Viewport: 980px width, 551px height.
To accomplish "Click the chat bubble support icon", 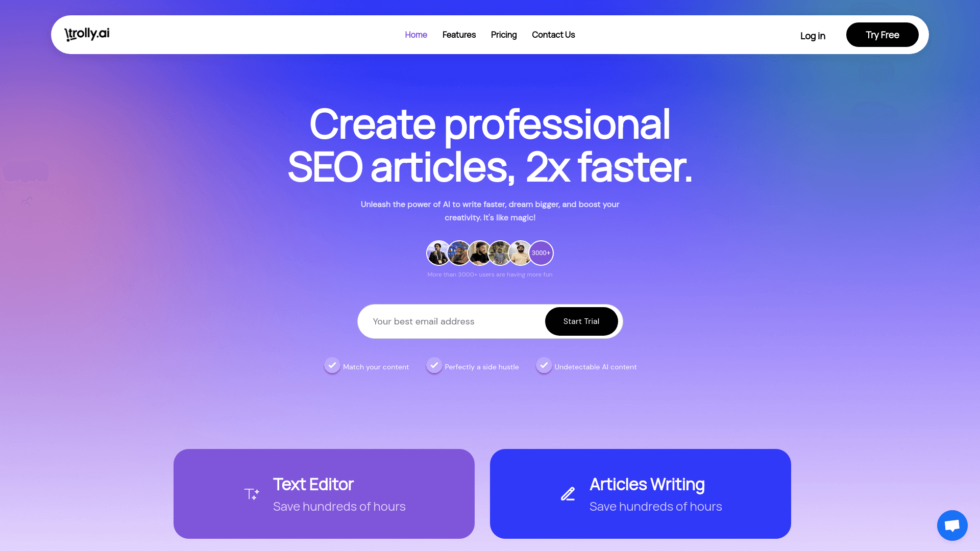I will [x=952, y=525].
